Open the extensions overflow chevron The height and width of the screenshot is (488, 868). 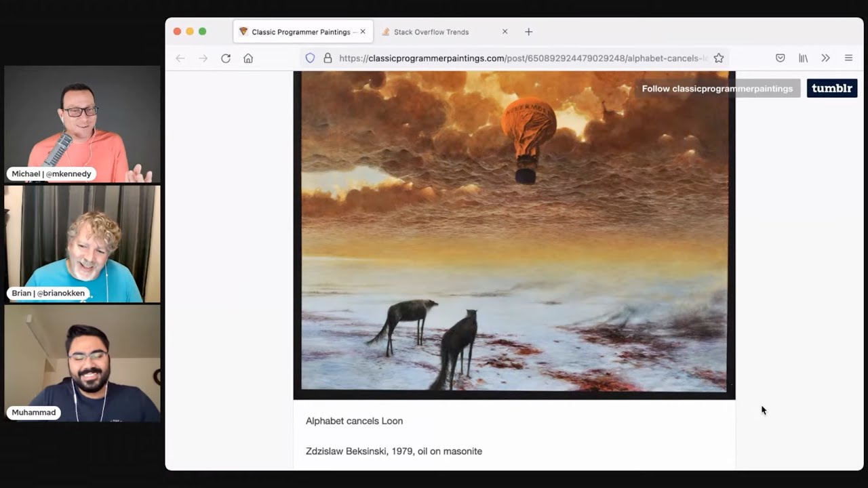point(826,58)
